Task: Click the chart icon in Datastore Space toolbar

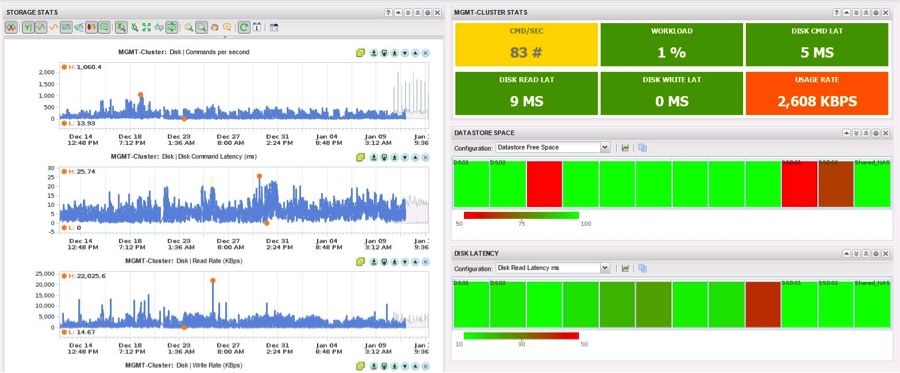Action: [x=625, y=147]
